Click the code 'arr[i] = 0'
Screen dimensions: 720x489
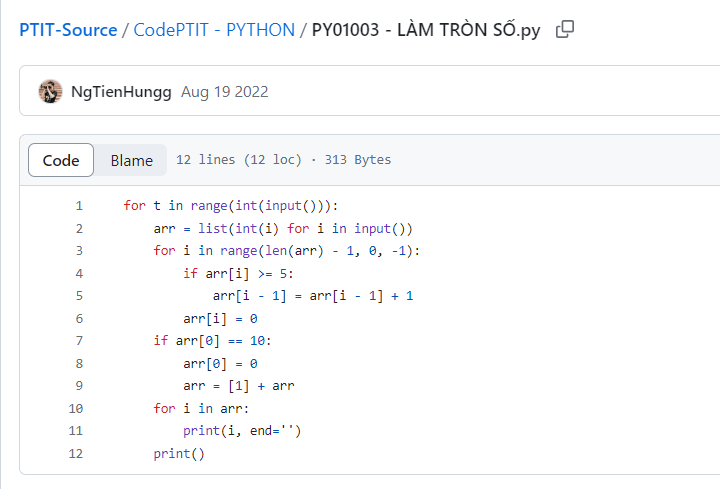coord(220,318)
